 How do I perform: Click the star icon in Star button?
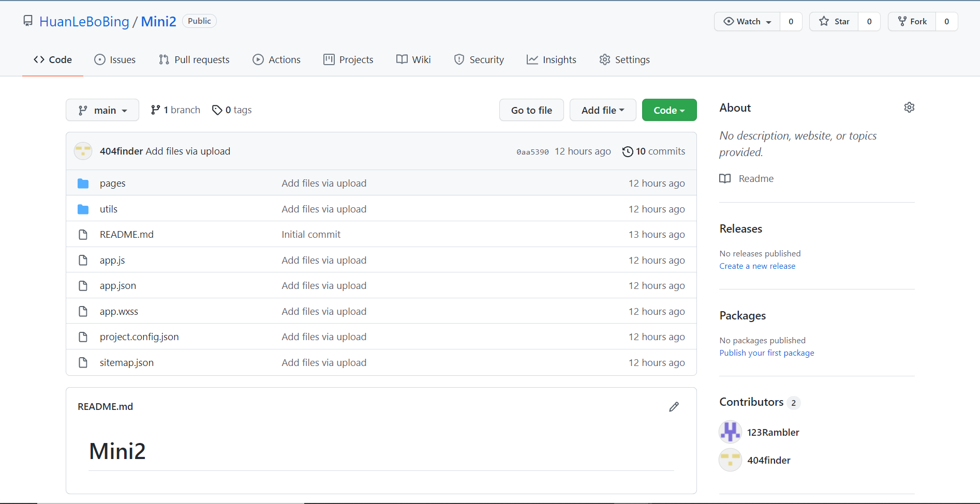point(824,21)
